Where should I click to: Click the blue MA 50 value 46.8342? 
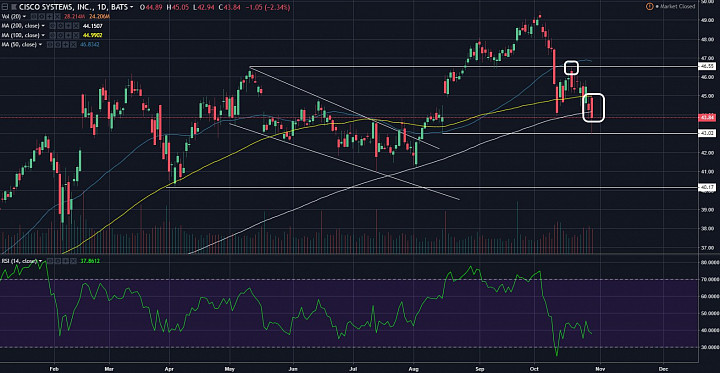[x=90, y=45]
